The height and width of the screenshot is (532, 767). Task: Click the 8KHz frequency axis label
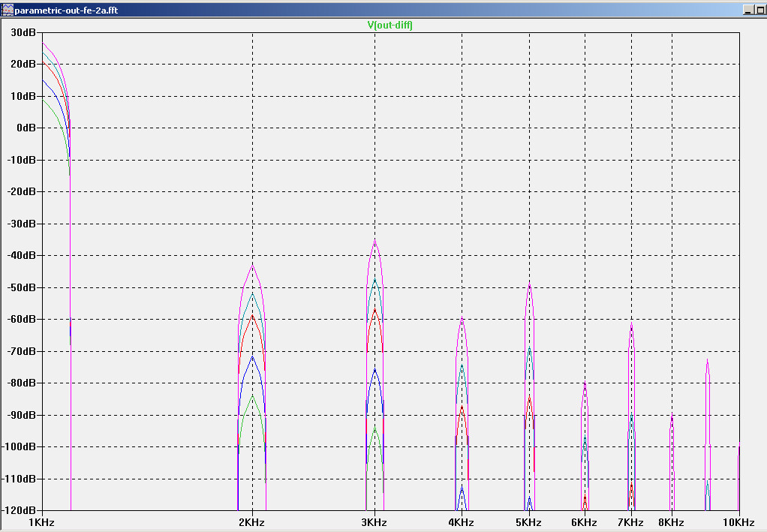(x=671, y=523)
